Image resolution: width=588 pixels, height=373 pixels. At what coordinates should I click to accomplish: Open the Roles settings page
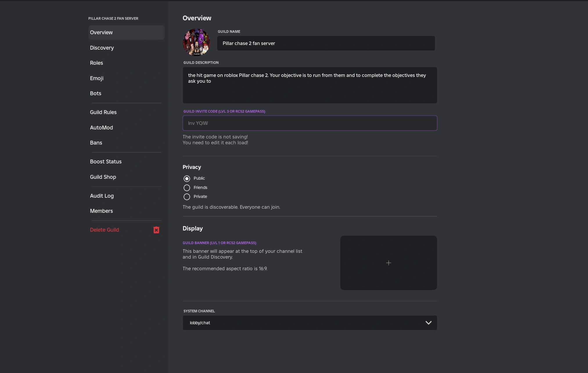96,63
